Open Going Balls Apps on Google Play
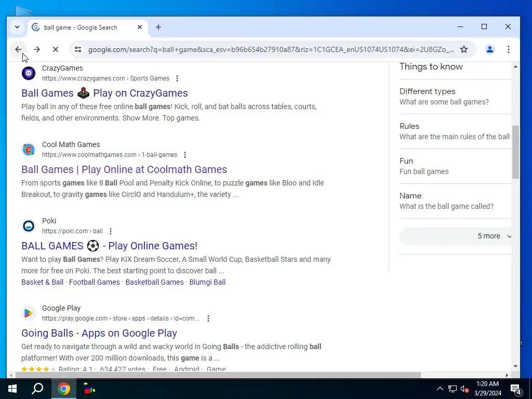Screen dimensions: 532x399 (x=99, y=333)
